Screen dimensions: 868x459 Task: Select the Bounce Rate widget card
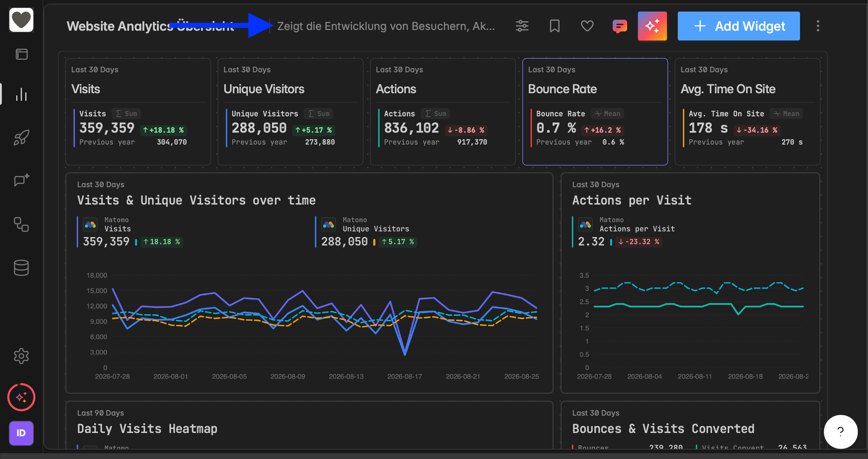(595, 112)
